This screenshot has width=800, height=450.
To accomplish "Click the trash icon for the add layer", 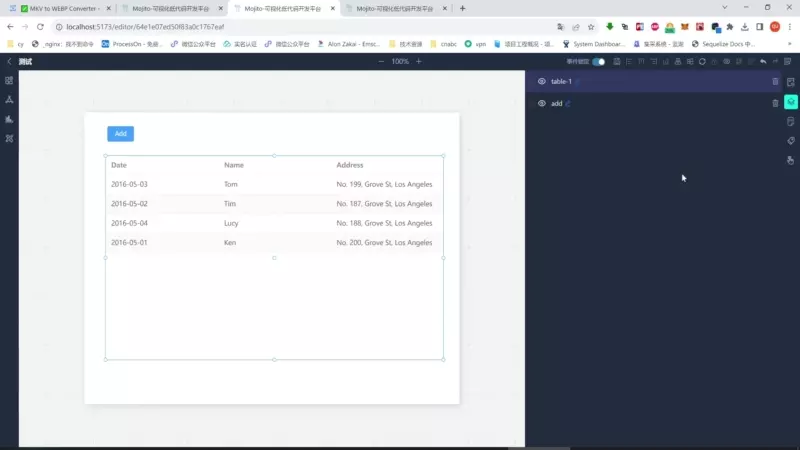I will [775, 103].
